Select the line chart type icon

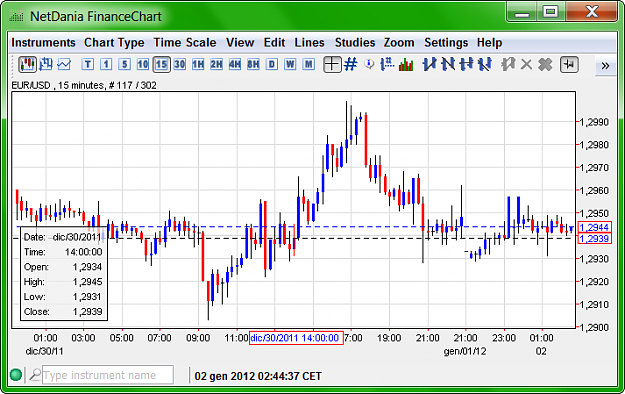(64, 64)
